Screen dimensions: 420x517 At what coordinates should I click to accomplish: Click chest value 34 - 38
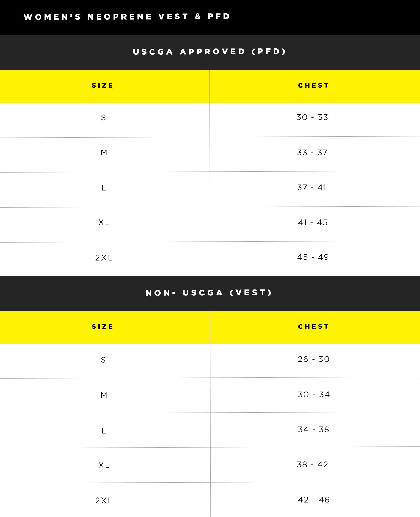(313, 429)
